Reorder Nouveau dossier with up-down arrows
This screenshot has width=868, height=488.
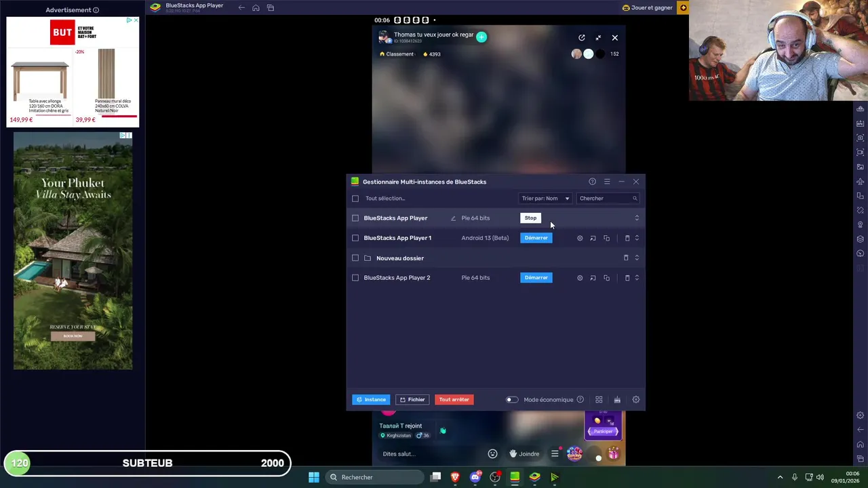pos(637,258)
